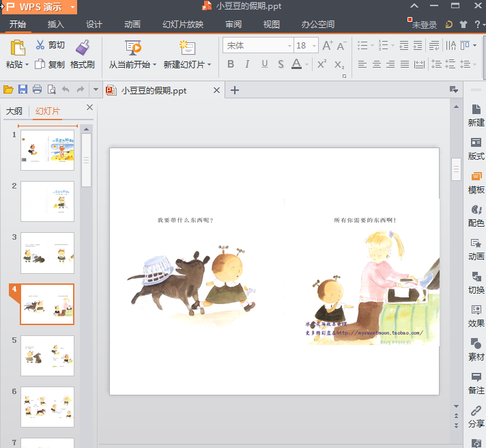Toggle Underline formatting

pyautogui.click(x=264, y=64)
